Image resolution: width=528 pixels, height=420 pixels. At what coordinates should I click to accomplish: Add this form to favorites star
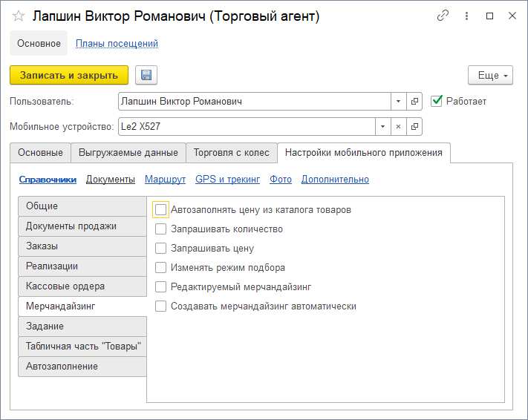pyautogui.click(x=19, y=16)
